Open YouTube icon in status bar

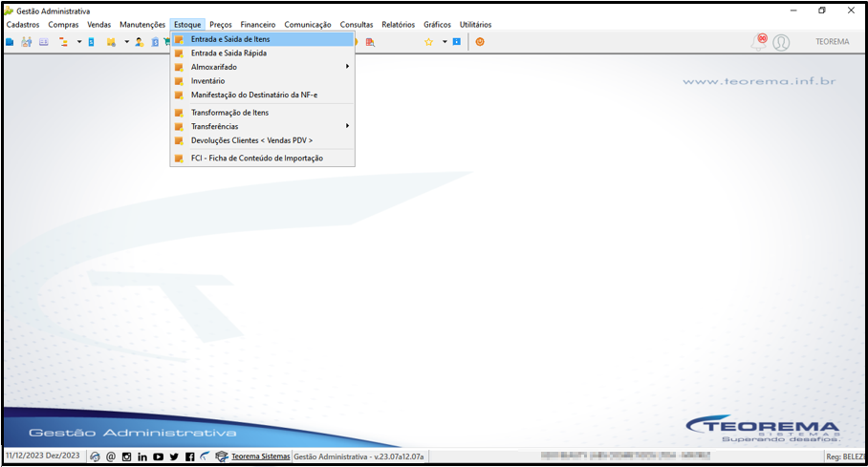pos(159,456)
